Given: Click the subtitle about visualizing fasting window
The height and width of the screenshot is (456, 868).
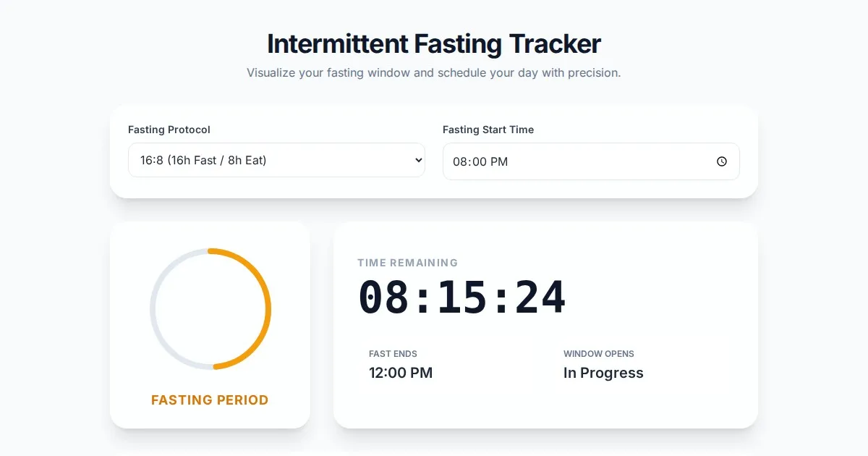Looking at the screenshot, I should pyautogui.click(x=434, y=72).
